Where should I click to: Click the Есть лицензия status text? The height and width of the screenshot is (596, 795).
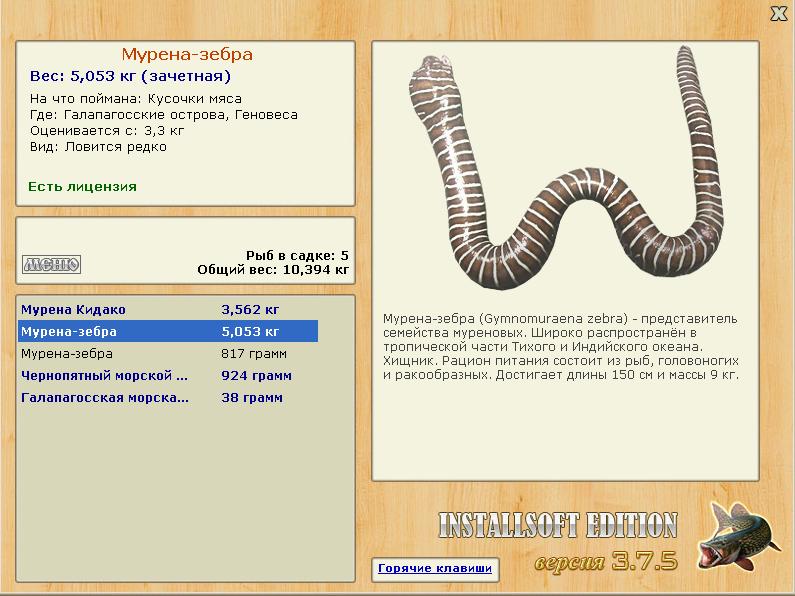point(82,187)
